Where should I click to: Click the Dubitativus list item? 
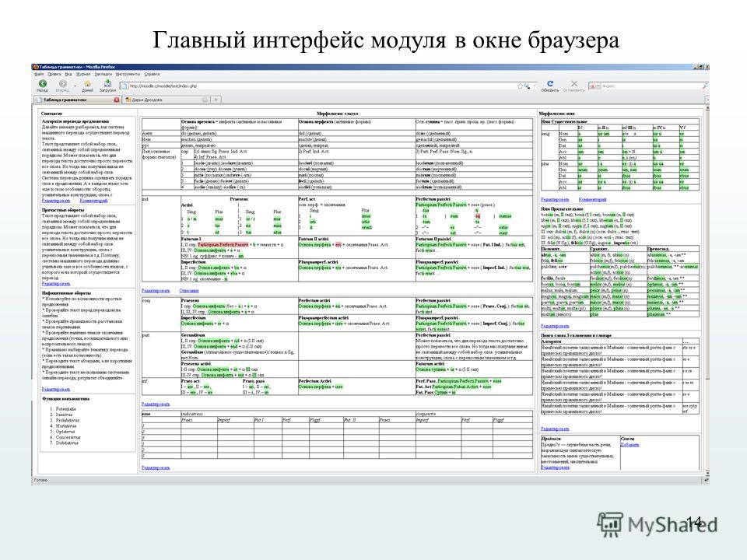[x=67, y=443]
